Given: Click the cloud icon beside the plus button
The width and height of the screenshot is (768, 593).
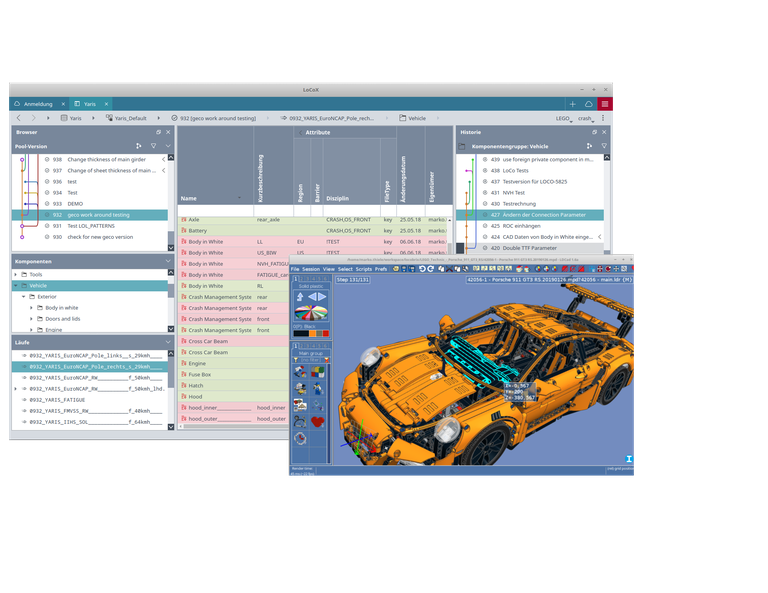Looking at the screenshot, I should click(589, 104).
